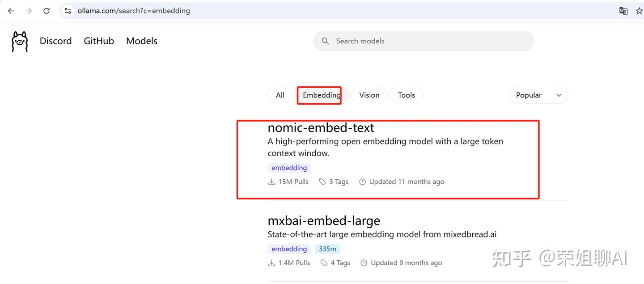Select the Tools filter
Screen dimensions: 644x284
point(407,95)
